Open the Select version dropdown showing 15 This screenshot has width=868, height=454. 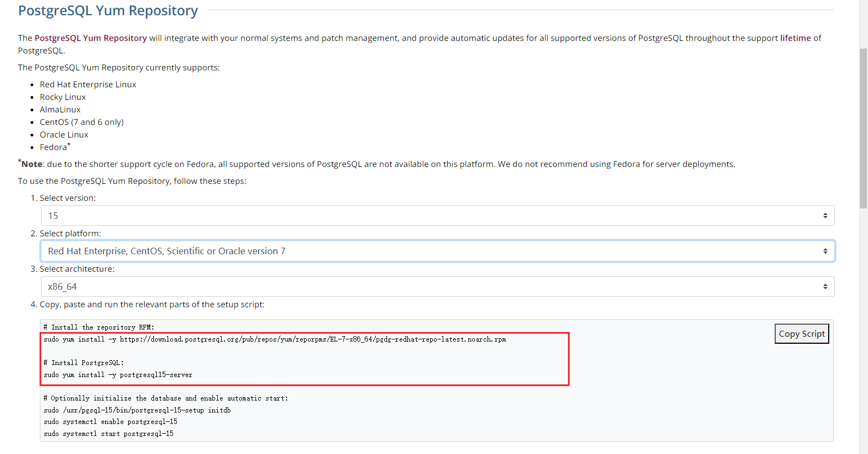click(437, 216)
